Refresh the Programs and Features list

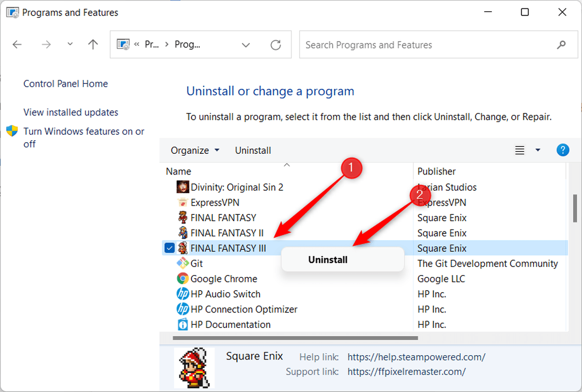click(275, 45)
